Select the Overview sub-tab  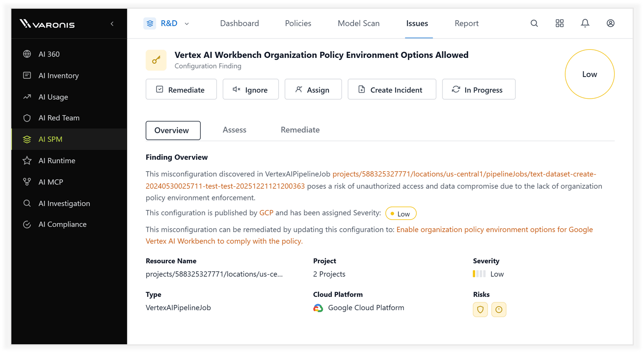173,130
